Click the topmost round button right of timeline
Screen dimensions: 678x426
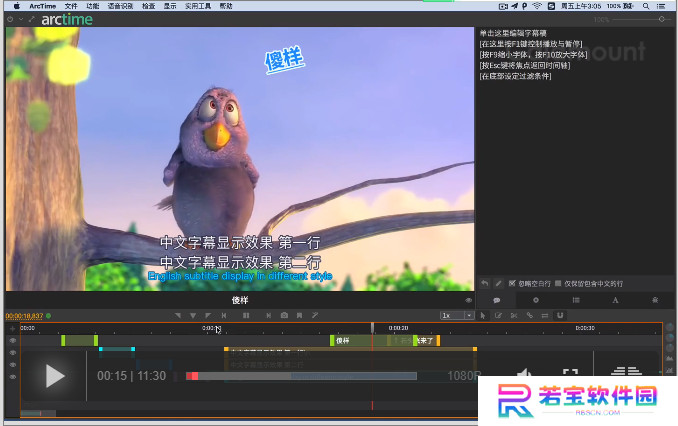[670, 327]
